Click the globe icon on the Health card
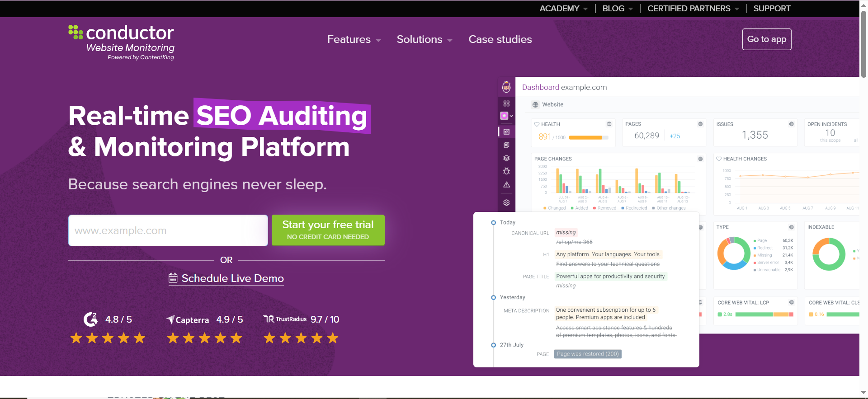Screen dimensions: 868x399 (609, 124)
